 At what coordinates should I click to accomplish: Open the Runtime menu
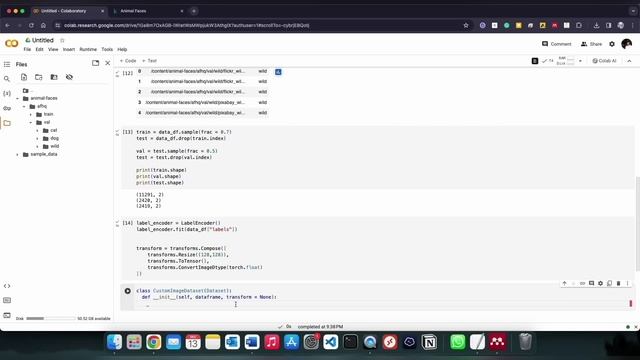click(88, 49)
